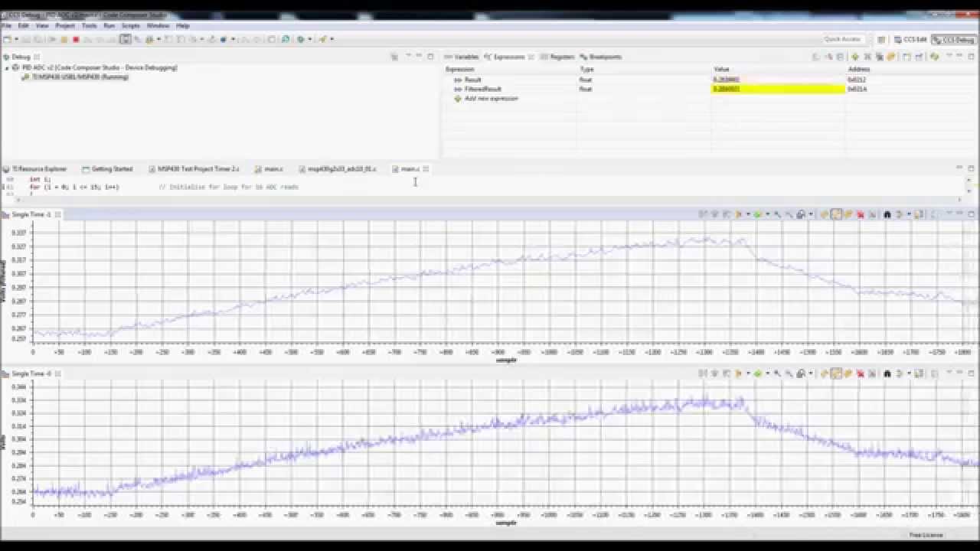This screenshot has width=980, height=551.
Task: Click the red Terminate debug button
Action: pyautogui.click(x=76, y=39)
